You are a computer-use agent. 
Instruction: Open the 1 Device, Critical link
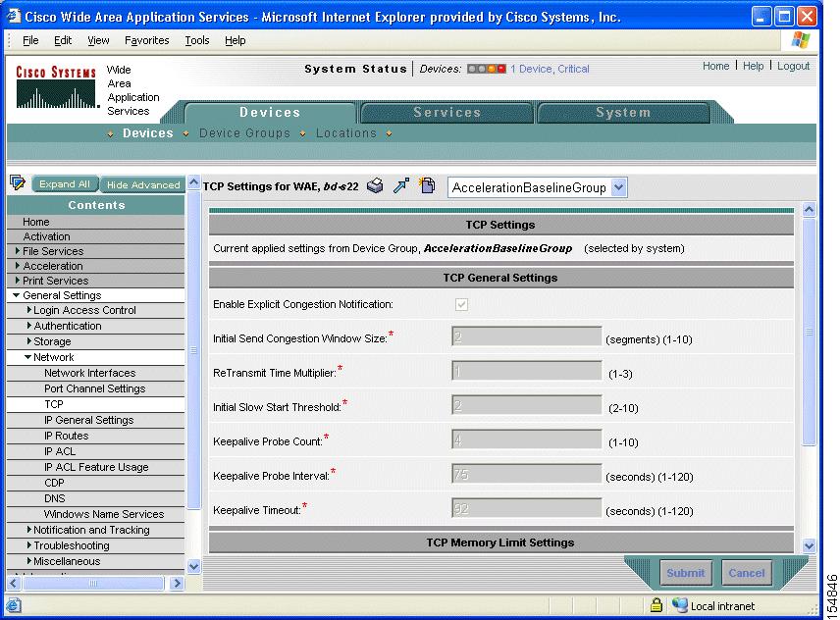[x=550, y=69]
